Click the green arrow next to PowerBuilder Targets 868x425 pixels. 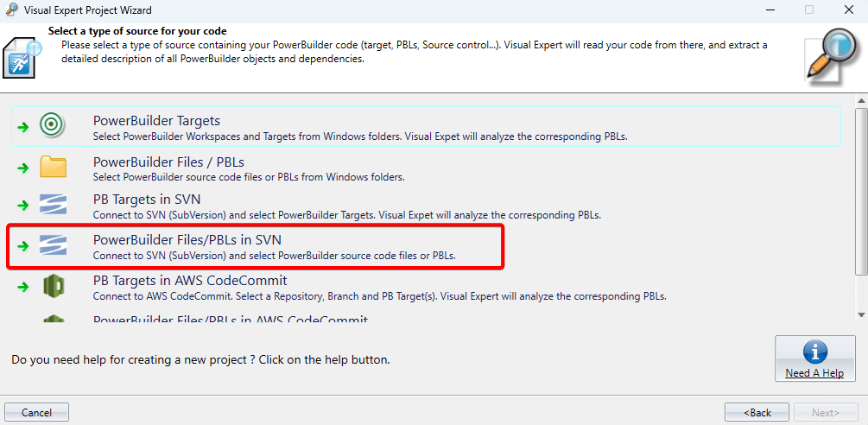tap(23, 127)
